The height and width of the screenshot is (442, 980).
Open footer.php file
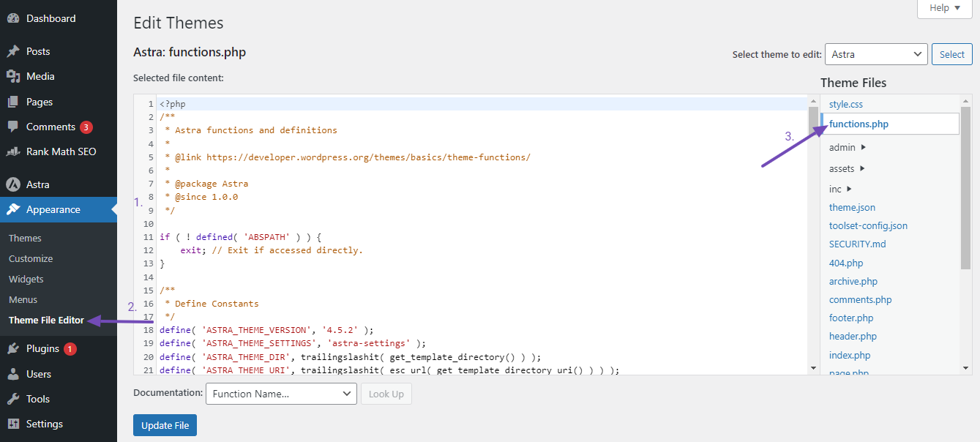(x=852, y=318)
